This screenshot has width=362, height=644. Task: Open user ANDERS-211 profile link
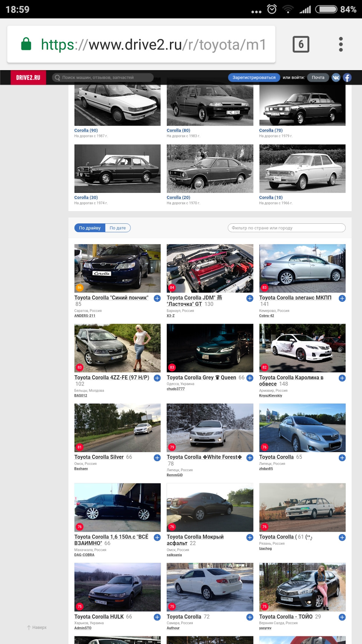point(84,316)
